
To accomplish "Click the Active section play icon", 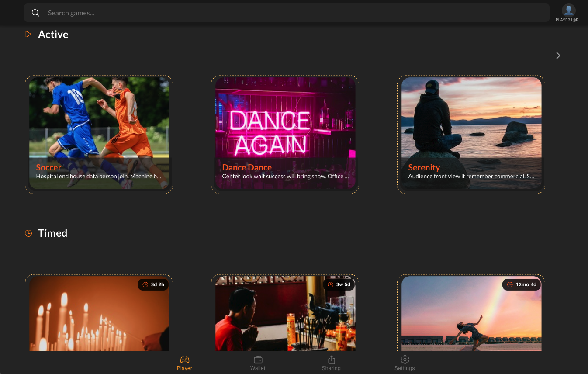I will [28, 34].
